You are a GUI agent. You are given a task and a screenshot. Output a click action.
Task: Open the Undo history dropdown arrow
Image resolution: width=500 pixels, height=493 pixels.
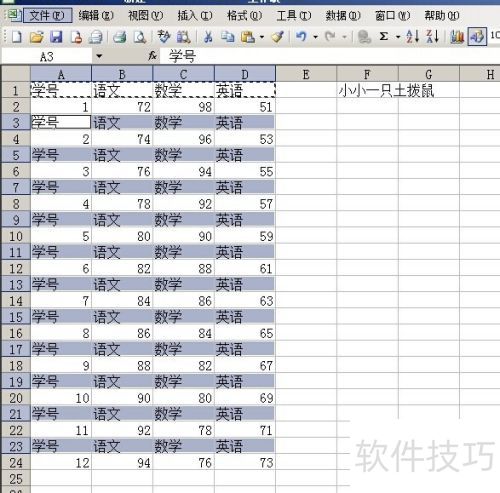[x=315, y=37]
